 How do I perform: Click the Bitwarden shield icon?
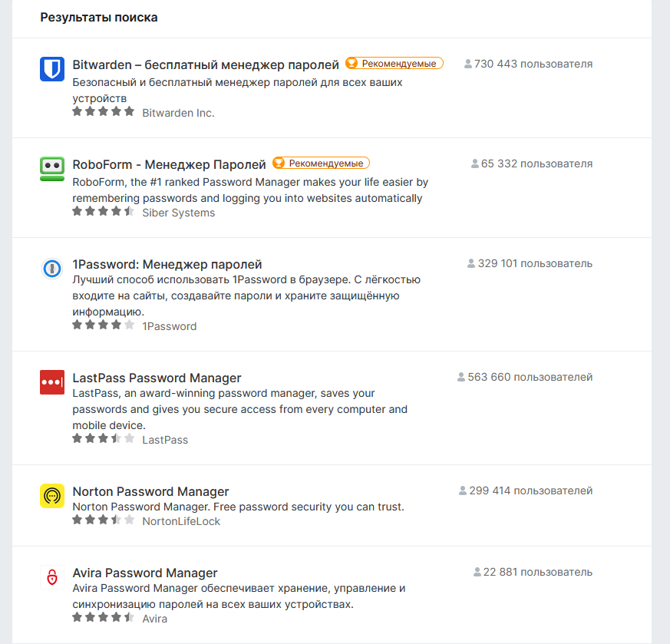(x=52, y=69)
